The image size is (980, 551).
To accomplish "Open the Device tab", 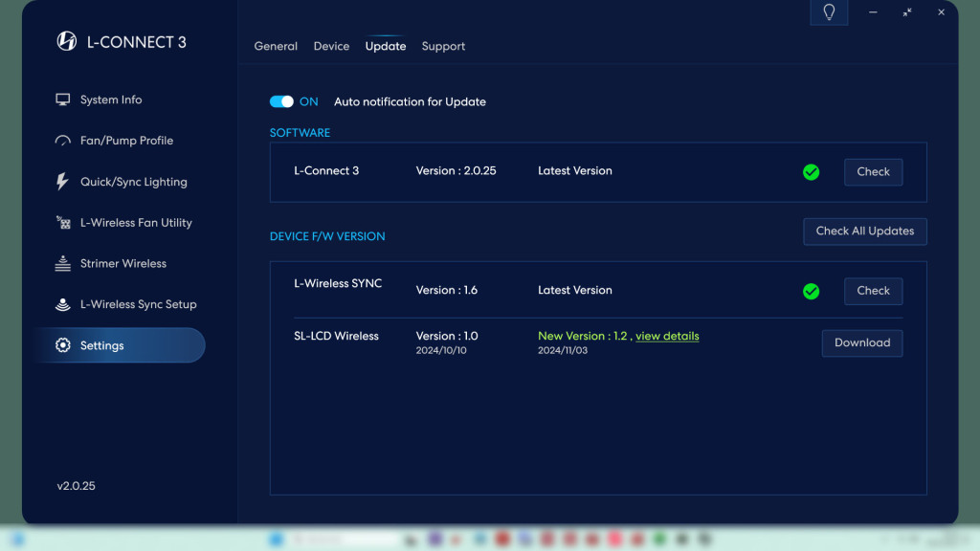I will (x=331, y=46).
